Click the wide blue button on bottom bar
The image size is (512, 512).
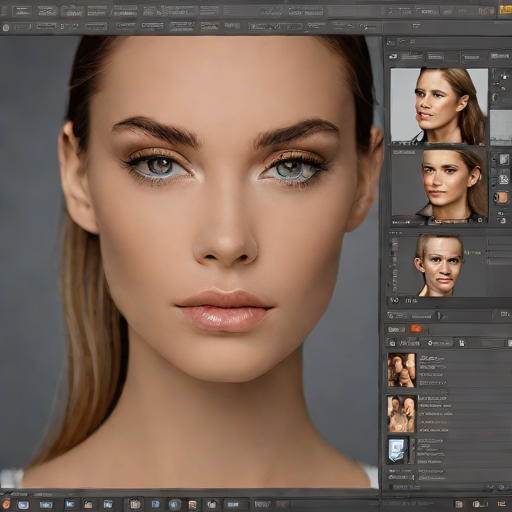coord(233,504)
